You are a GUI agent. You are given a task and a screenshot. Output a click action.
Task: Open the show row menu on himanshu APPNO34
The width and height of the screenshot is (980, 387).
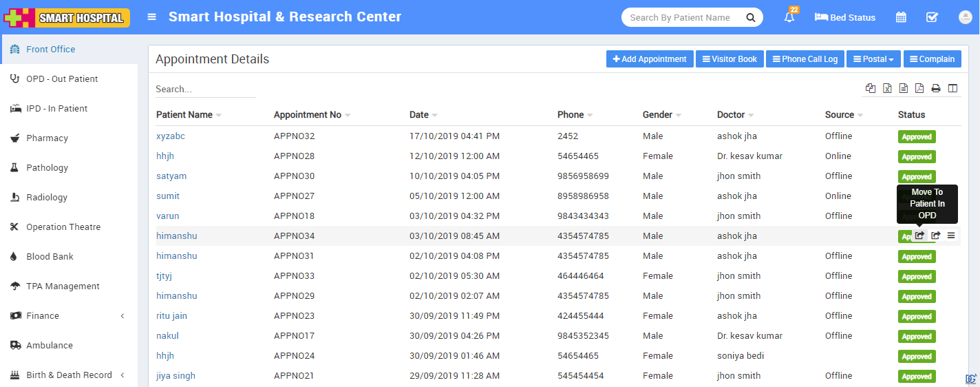point(951,236)
